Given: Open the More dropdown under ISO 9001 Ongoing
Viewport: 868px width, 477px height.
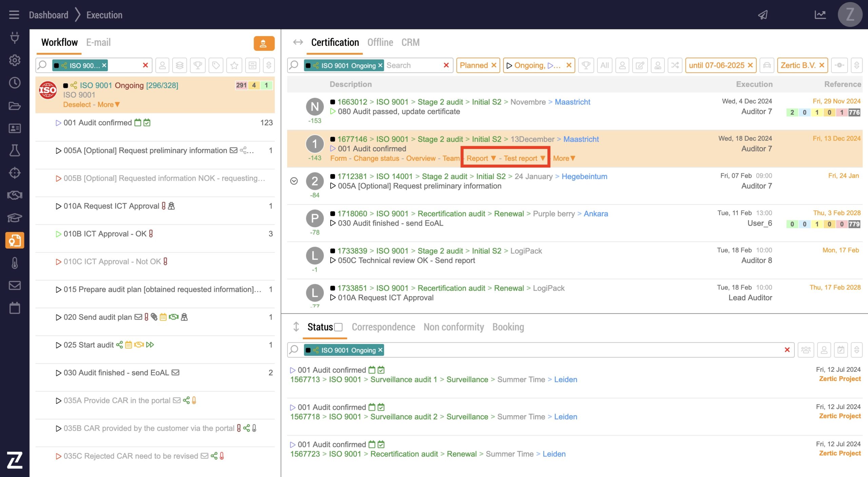Looking at the screenshot, I should [108, 105].
